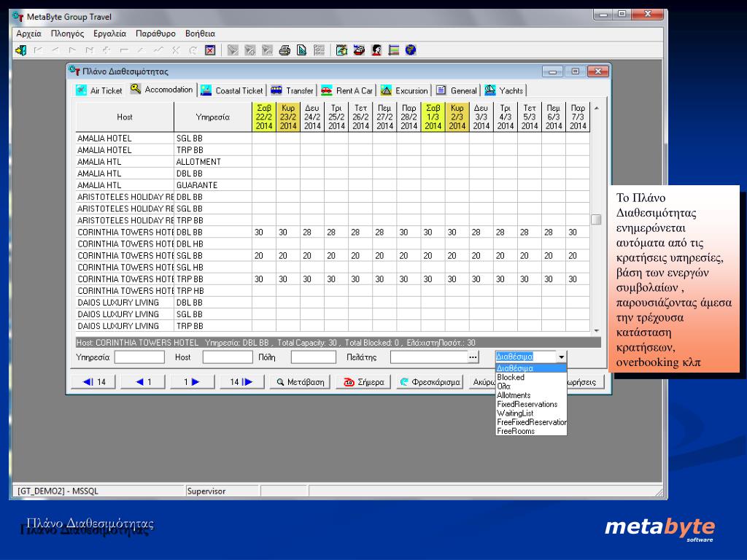Open the Βοήθεια menu
Screen dimensions: 747x560
tap(200, 34)
